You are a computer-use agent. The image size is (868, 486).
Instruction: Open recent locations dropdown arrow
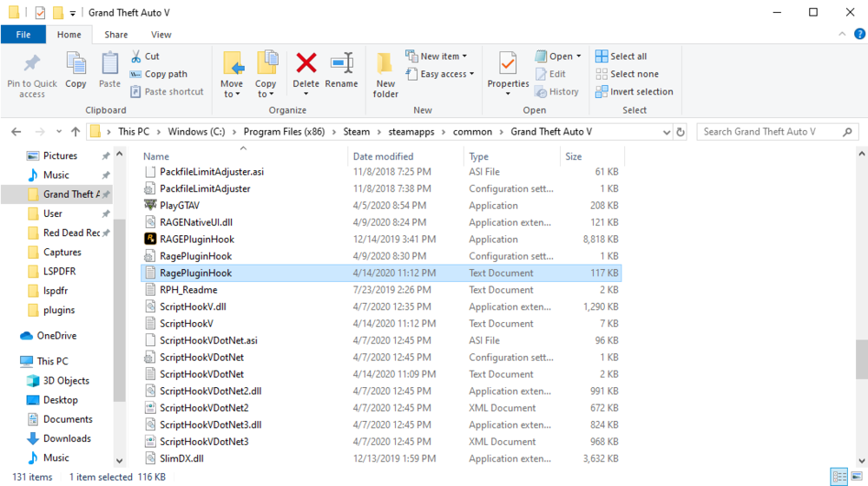[x=59, y=132]
